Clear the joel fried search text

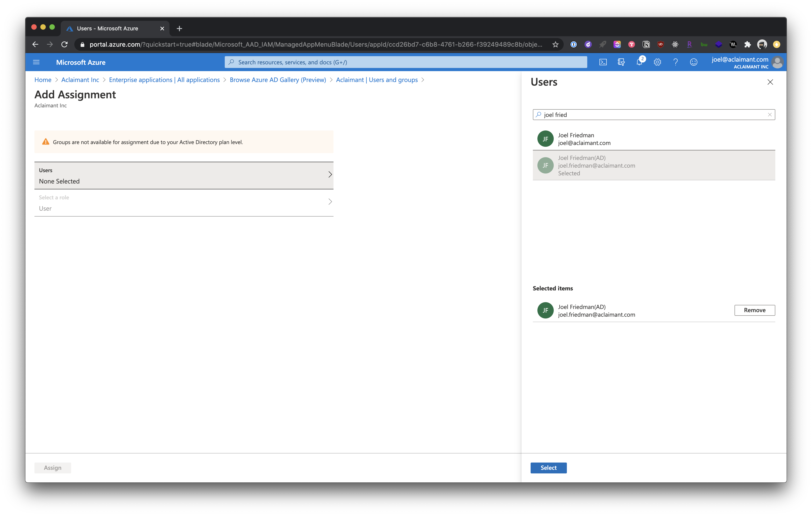pos(769,115)
